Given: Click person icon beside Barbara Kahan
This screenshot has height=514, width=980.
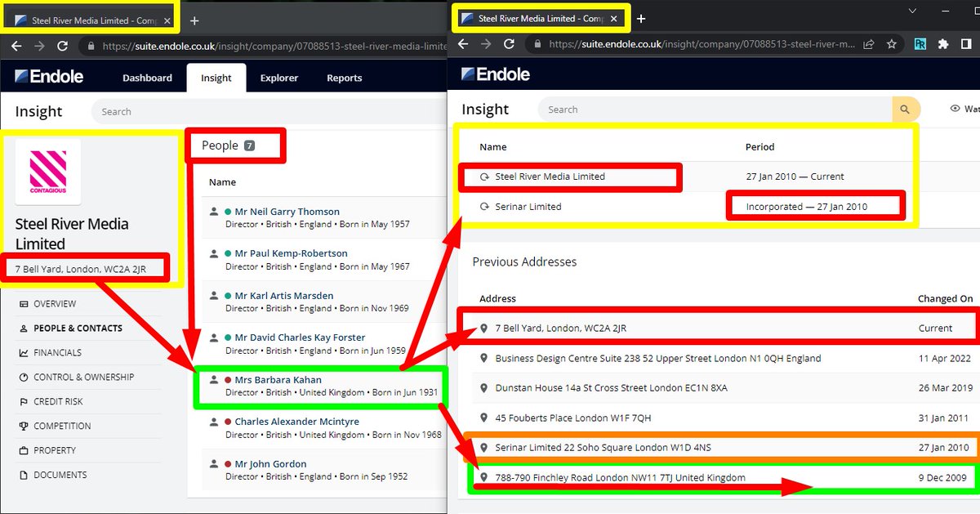Looking at the screenshot, I should point(214,380).
